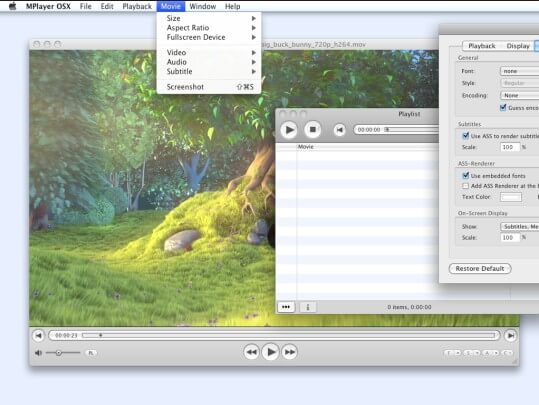Click the Subtitles Scale input field
The height and width of the screenshot is (405, 539).
click(510, 147)
